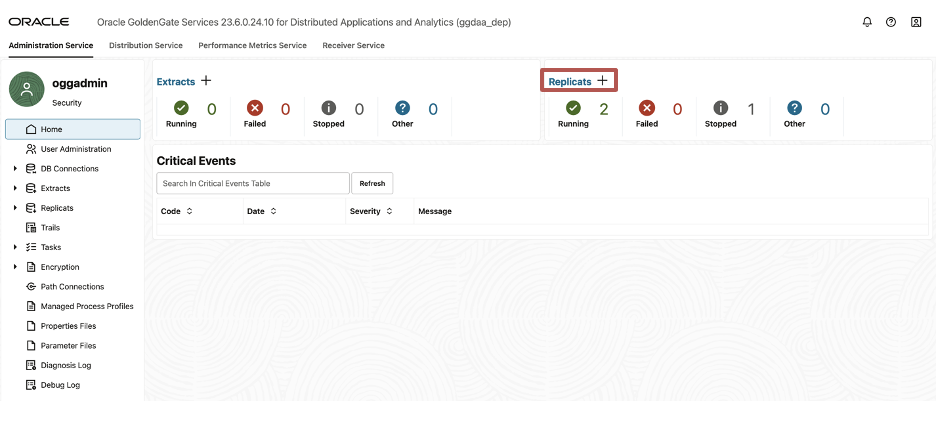Click the ORACLE logo

pos(39,22)
